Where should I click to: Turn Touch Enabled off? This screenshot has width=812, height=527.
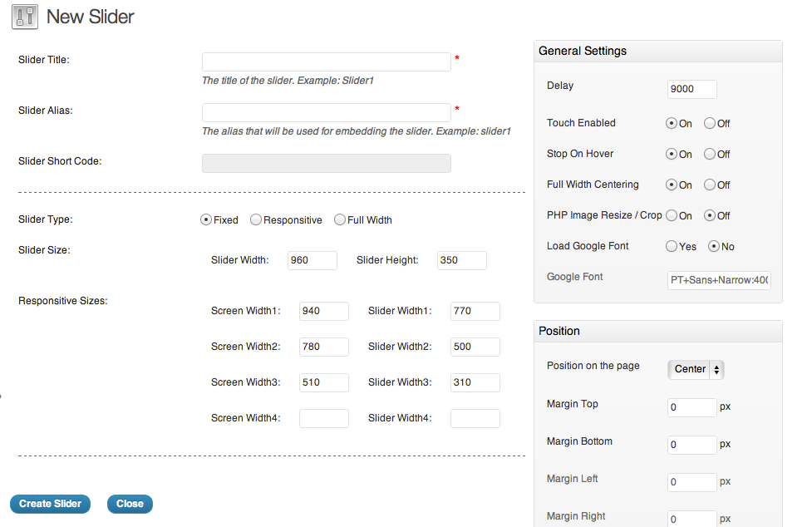tap(710, 123)
